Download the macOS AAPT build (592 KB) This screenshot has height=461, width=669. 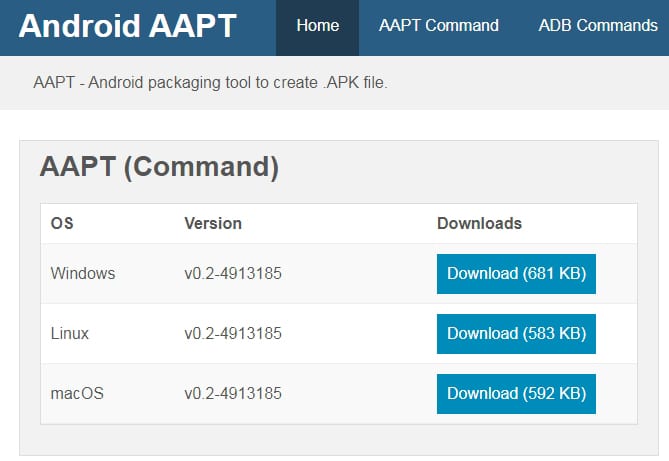point(516,394)
